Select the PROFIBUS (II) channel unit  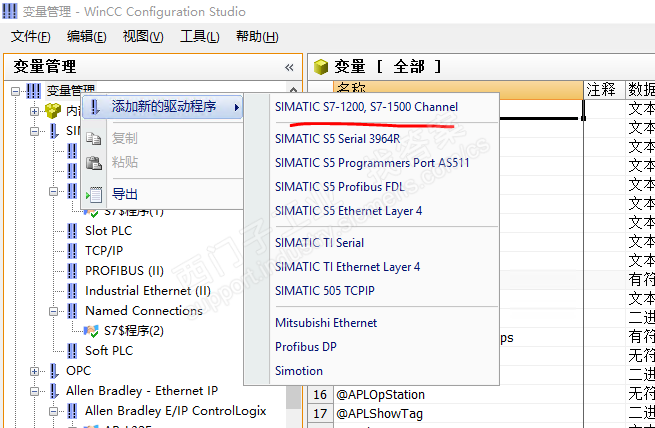pyautogui.click(x=124, y=271)
